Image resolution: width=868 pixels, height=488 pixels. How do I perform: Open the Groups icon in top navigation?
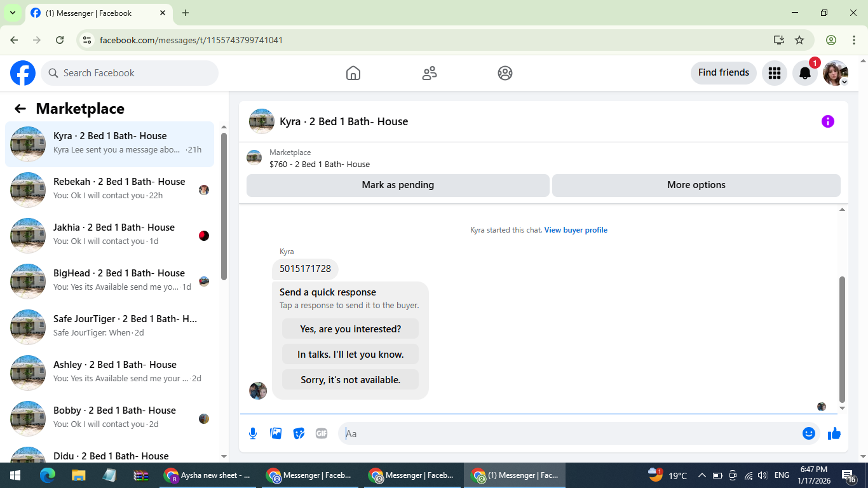505,73
